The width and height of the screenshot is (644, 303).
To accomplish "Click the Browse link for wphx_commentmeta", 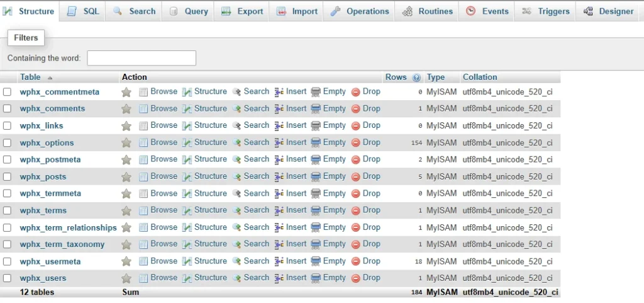I will point(164,92).
